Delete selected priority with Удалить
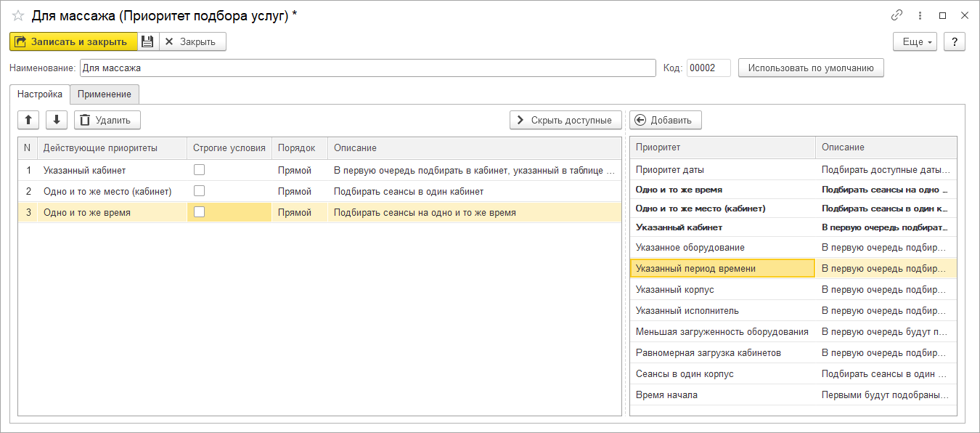980x433 pixels. click(x=107, y=120)
